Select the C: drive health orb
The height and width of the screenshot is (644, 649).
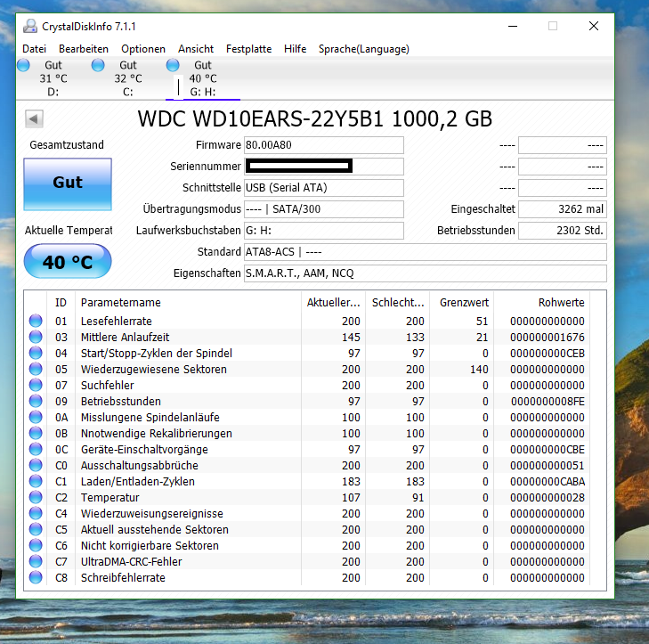[x=98, y=65]
